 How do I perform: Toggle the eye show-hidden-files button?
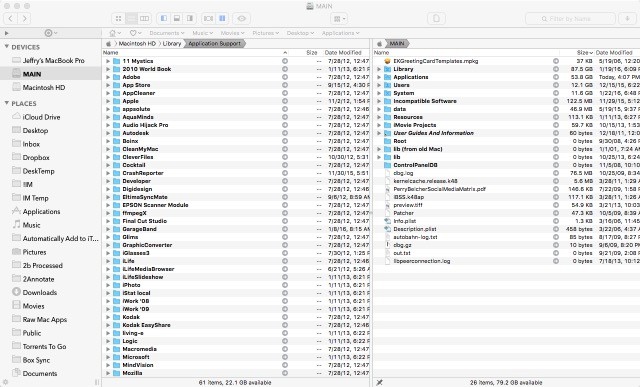(242, 18)
